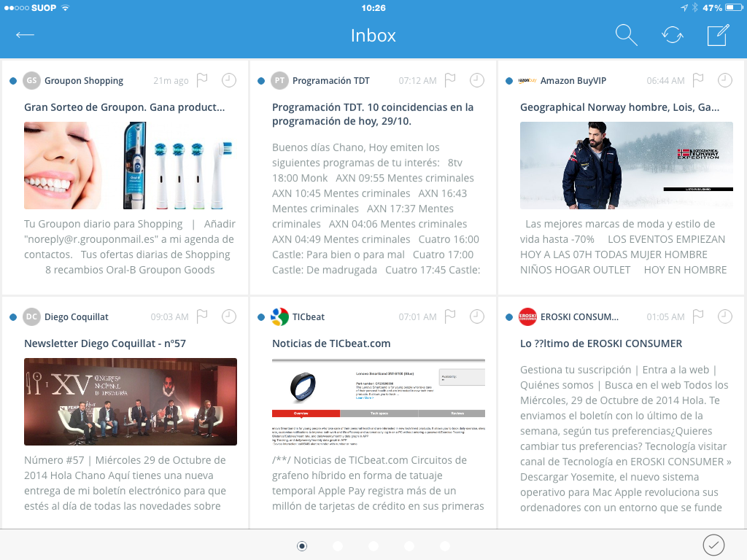The image size is (747, 560).
Task: Go to fourth page indicator dot
Action: (x=409, y=545)
